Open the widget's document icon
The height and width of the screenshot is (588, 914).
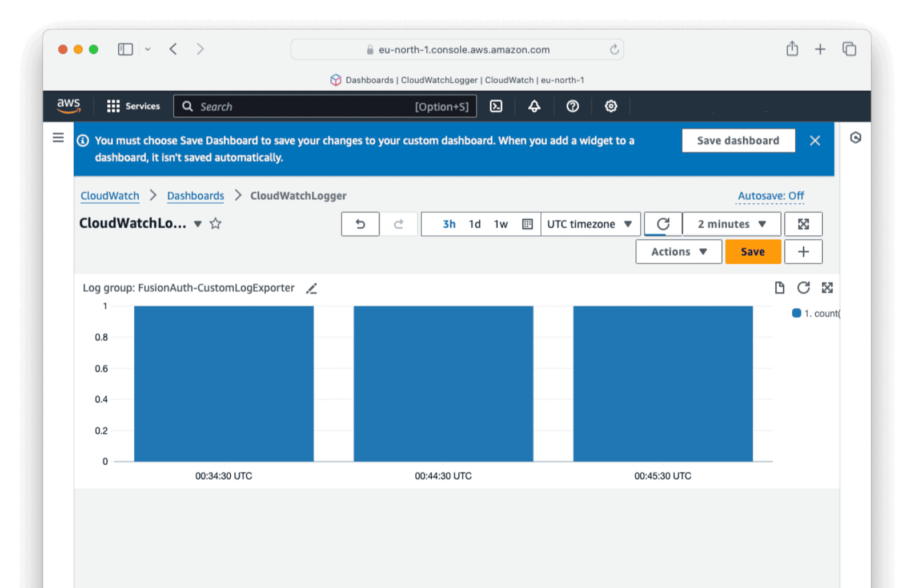779,288
